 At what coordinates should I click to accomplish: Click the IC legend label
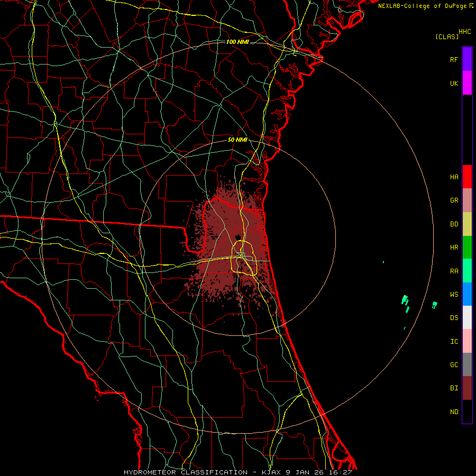(x=454, y=341)
